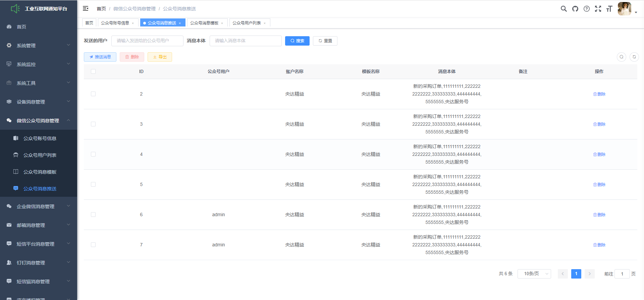
Task: Check the checkbox for row ID 6
Action: (x=93, y=215)
